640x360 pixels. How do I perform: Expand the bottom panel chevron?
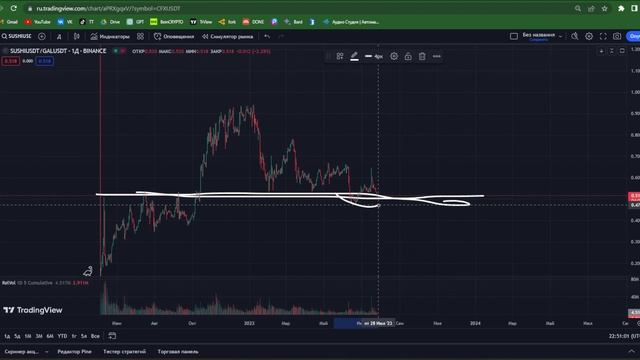coord(631,351)
